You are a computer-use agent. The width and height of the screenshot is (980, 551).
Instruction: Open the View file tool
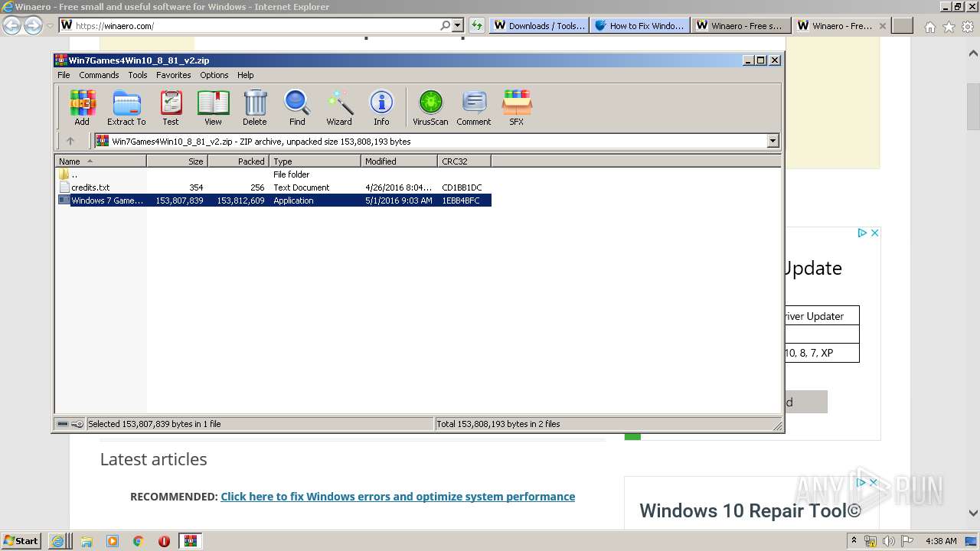pyautogui.click(x=213, y=107)
